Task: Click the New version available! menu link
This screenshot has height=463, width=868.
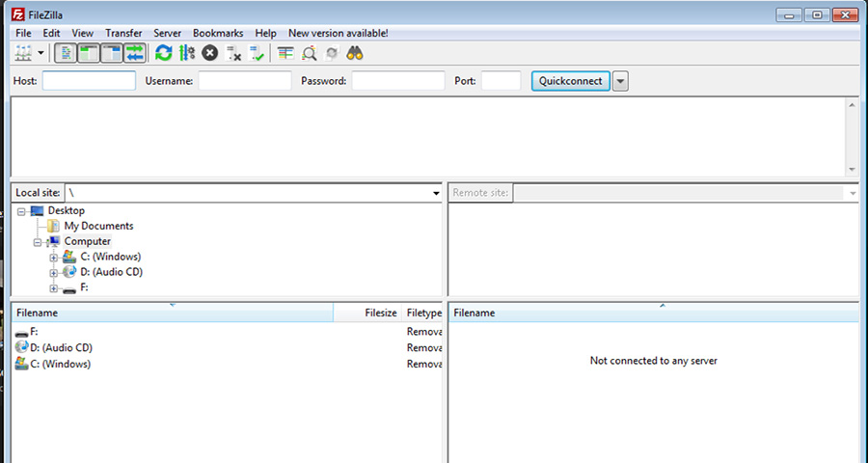Action: pos(338,33)
